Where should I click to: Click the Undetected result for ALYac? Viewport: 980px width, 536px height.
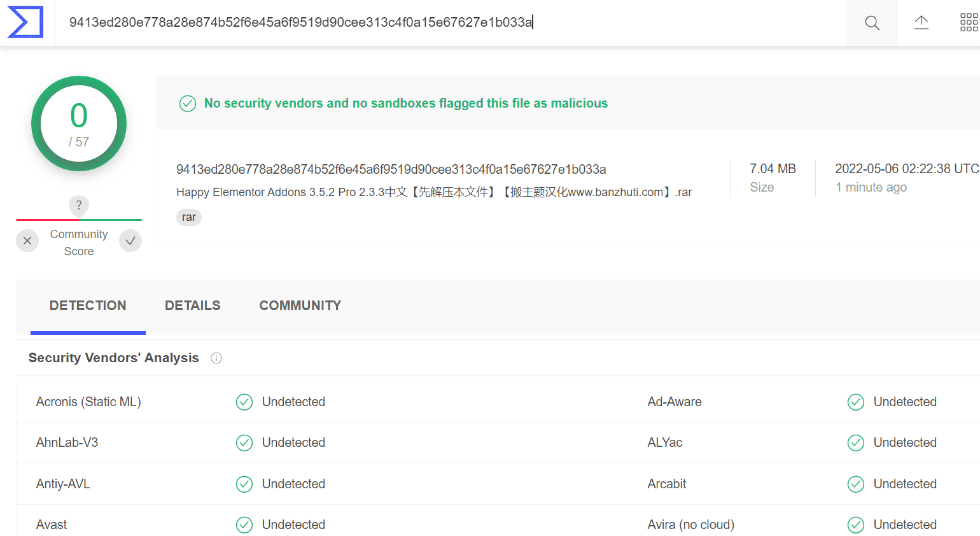click(905, 443)
